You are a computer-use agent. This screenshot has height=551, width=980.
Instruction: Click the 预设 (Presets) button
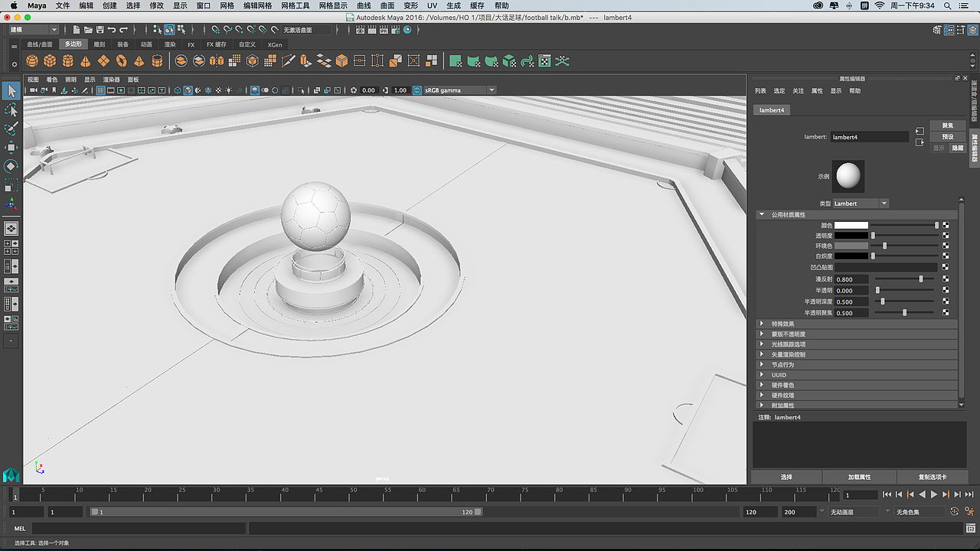pyautogui.click(x=948, y=136)
